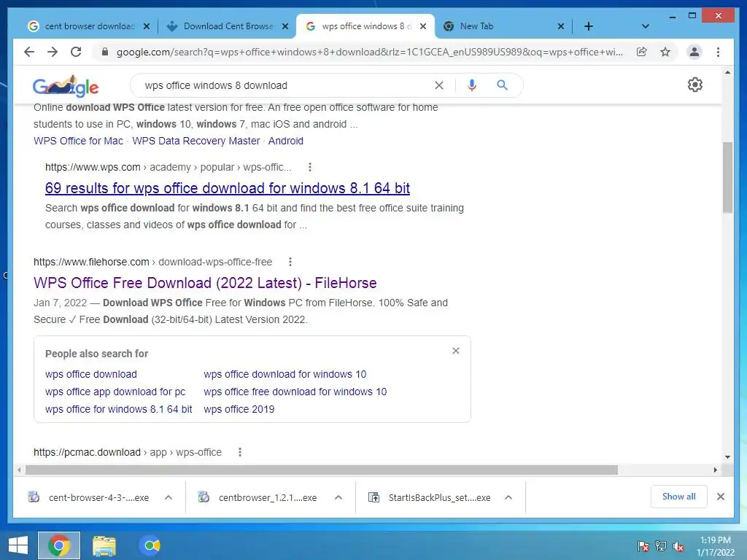Click scroll down arrow of page
The width and height of the screenshot is (747, 560).
727,457
